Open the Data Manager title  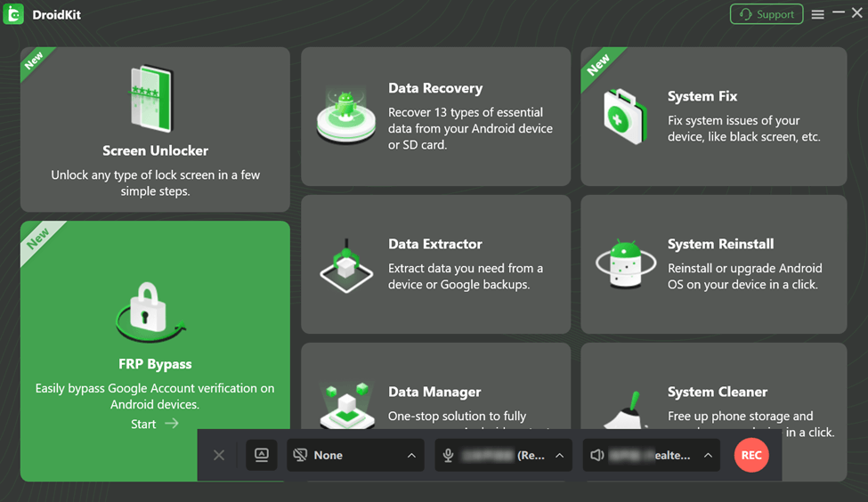point(434,392)
